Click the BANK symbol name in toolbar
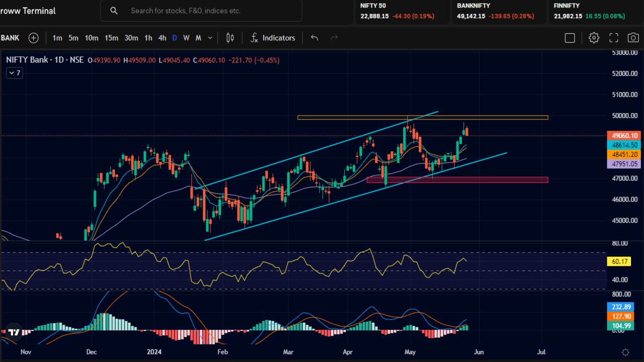The width and height of the screenshot is (644, 362). [x=10, y=38]
